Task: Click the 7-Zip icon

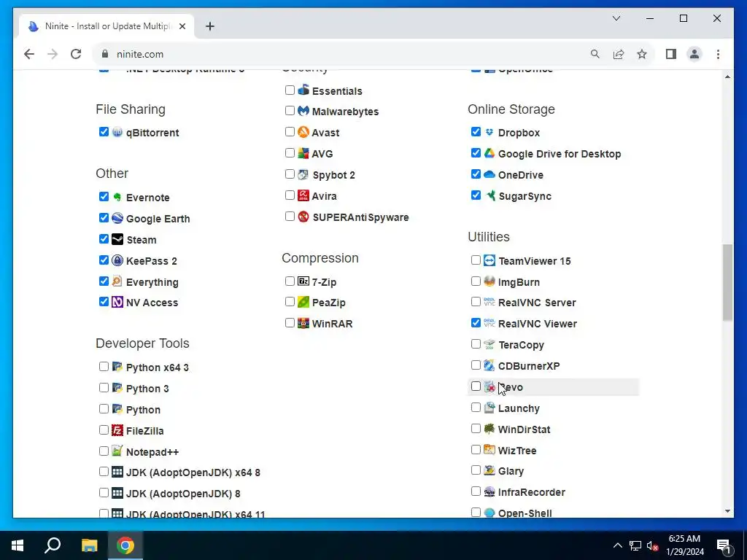Action: pyautogui.click(x=303, y=281)
